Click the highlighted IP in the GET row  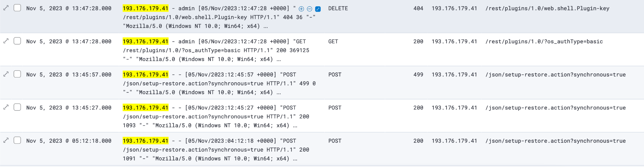(x=145, y=41)
